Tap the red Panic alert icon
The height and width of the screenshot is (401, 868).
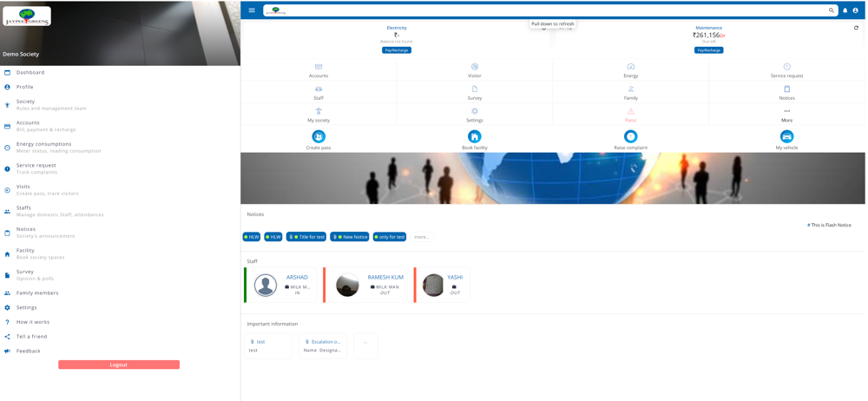(630, 111)
